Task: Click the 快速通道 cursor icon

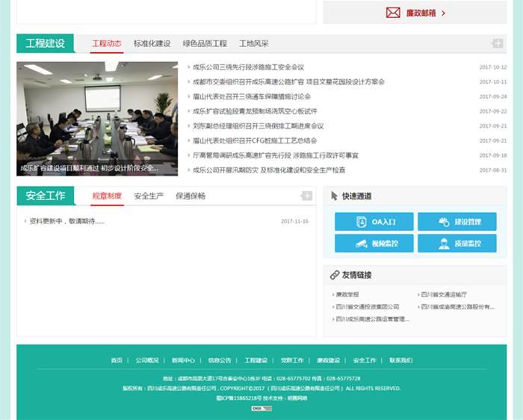Action: 335,196
